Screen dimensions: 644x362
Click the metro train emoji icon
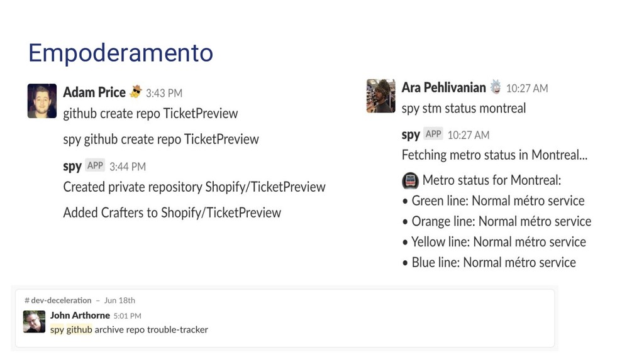[x=410, y=181]
